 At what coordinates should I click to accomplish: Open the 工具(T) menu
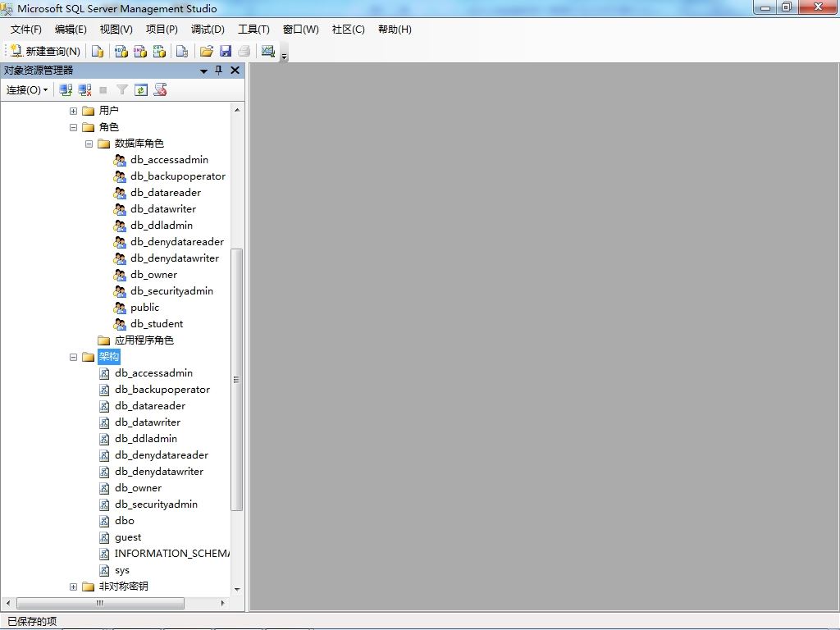254,30
